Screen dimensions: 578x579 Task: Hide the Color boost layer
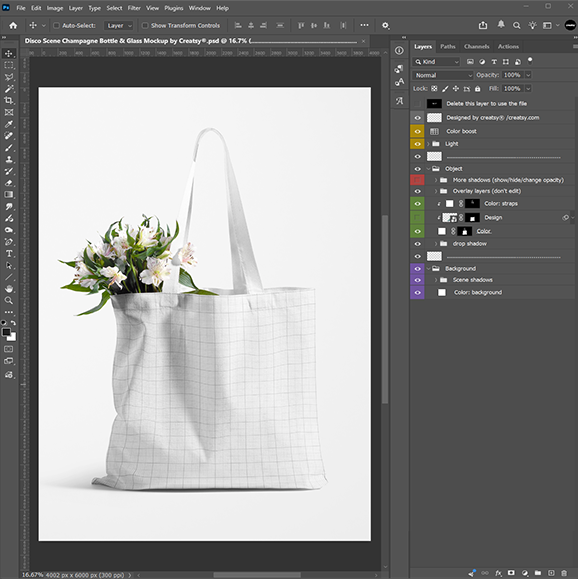coord(417,131)
